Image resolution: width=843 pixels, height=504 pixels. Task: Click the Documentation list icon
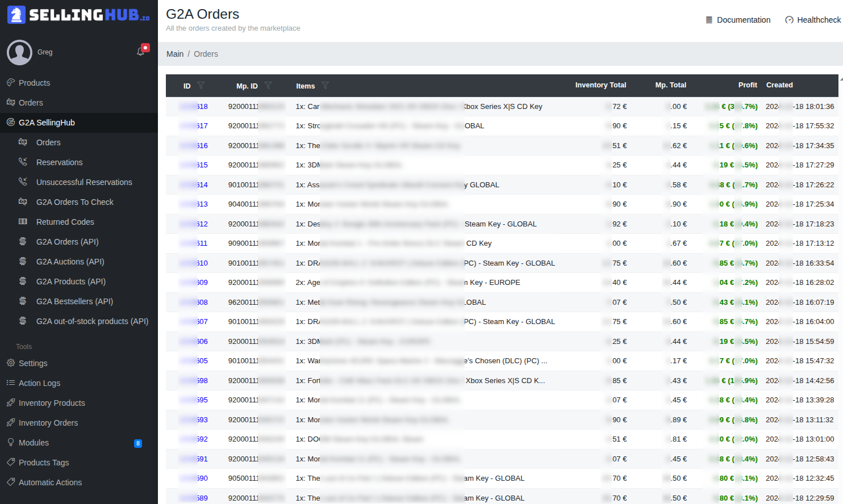point(708,19)
